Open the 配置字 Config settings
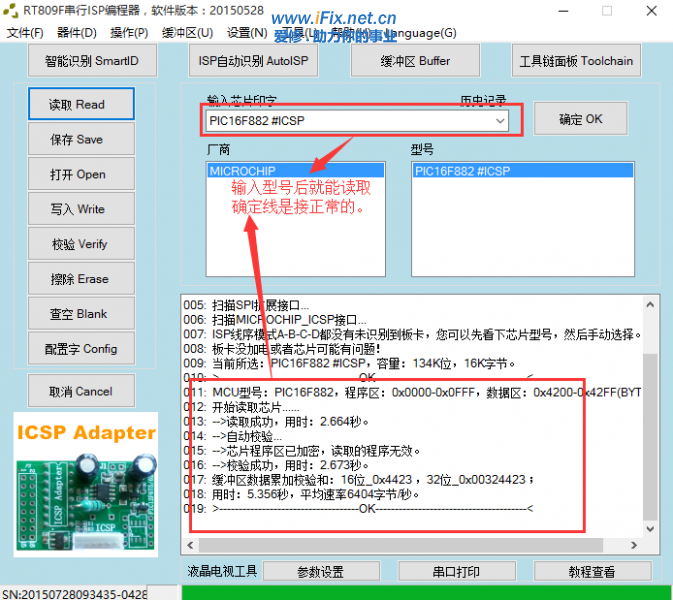 click(78, 349)
